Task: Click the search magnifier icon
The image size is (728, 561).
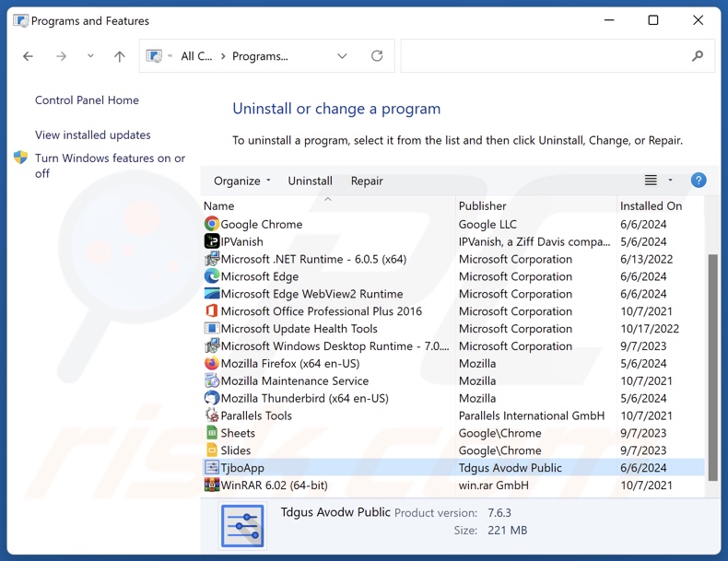Action: [x=698, y=56]
